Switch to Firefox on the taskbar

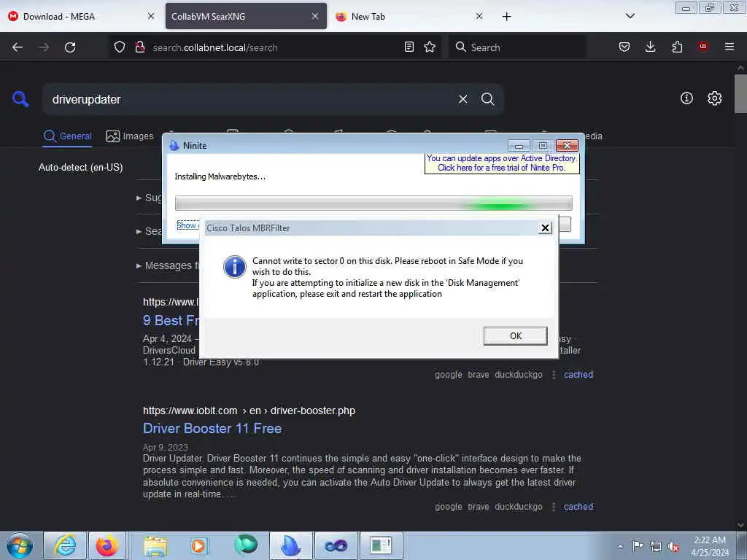point(107,545)
